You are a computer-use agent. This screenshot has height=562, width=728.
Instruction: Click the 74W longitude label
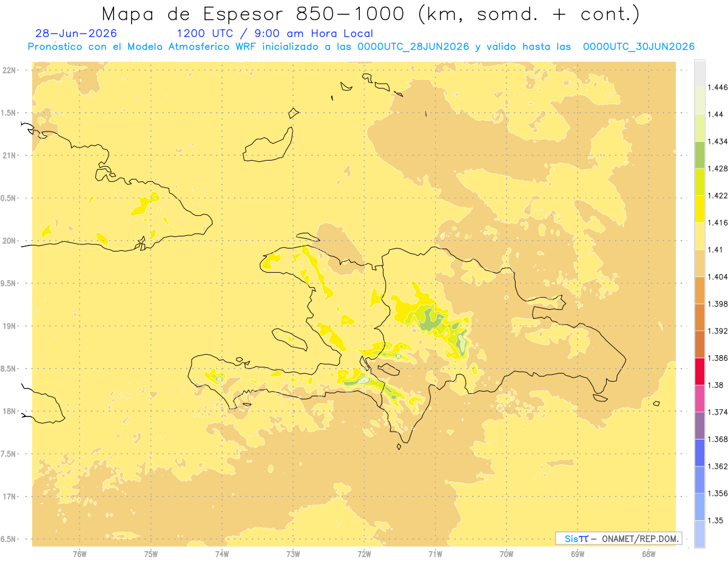[222, 555]
